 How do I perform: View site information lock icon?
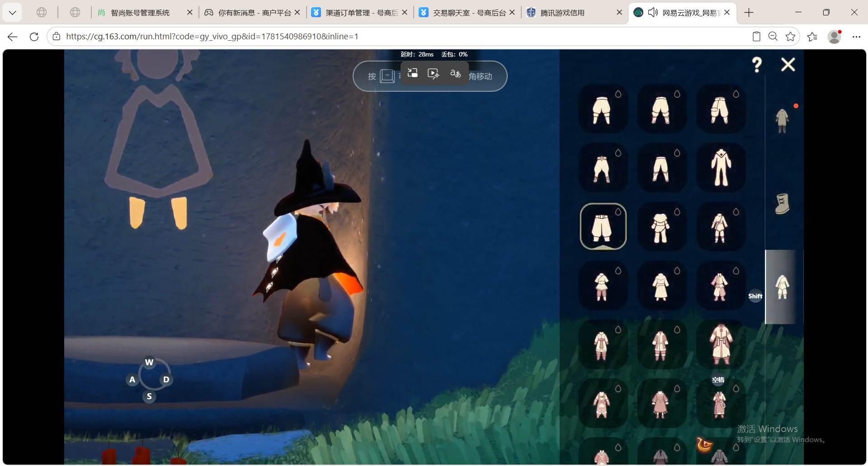57,37
